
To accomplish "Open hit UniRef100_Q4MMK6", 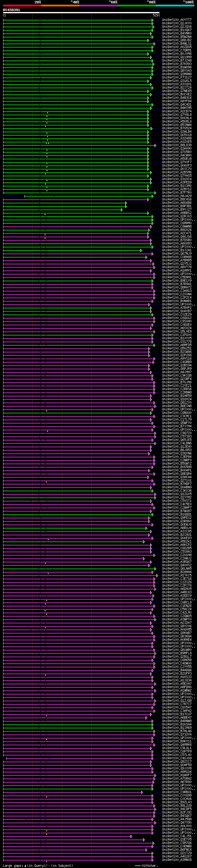I will (x=177, y=745).
